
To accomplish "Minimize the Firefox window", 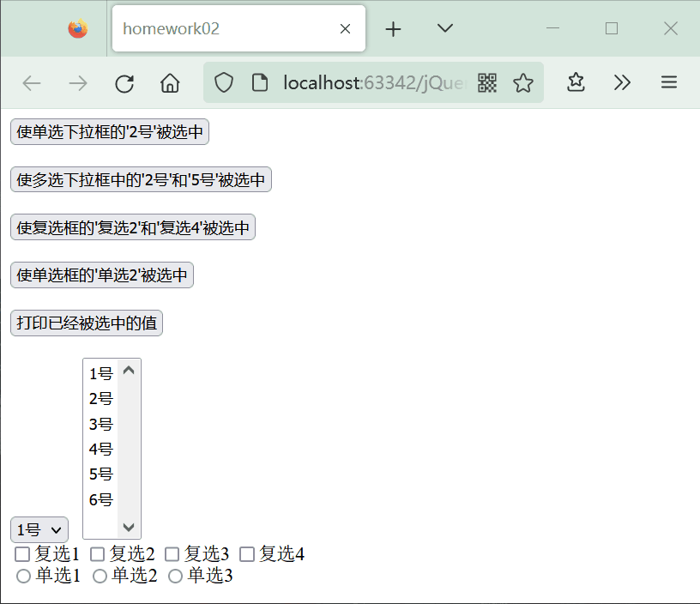I will [x=552, y=28].
